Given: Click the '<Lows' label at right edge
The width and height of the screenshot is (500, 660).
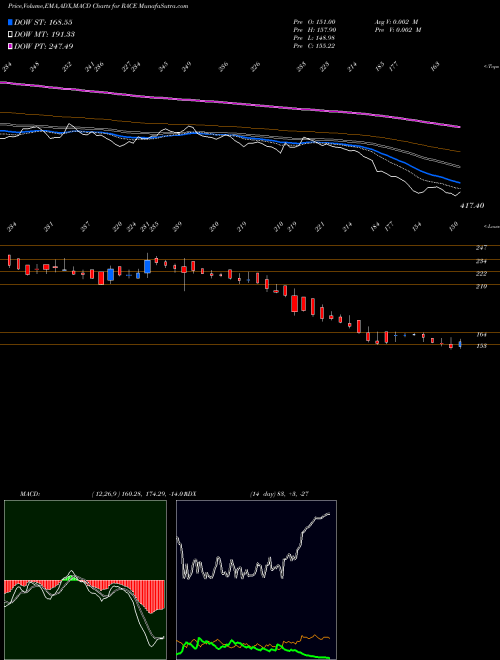Looking at the screenshot, I should 491,226.
